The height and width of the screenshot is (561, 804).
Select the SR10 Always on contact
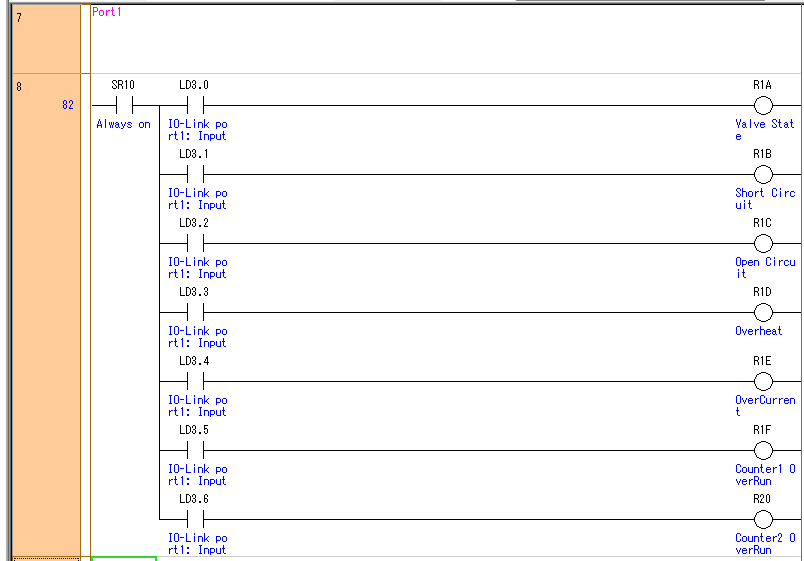coord(124,106)
